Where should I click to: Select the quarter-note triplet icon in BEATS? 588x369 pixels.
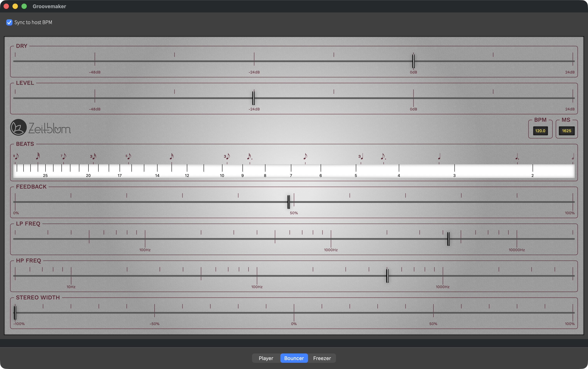pos(361,156)
